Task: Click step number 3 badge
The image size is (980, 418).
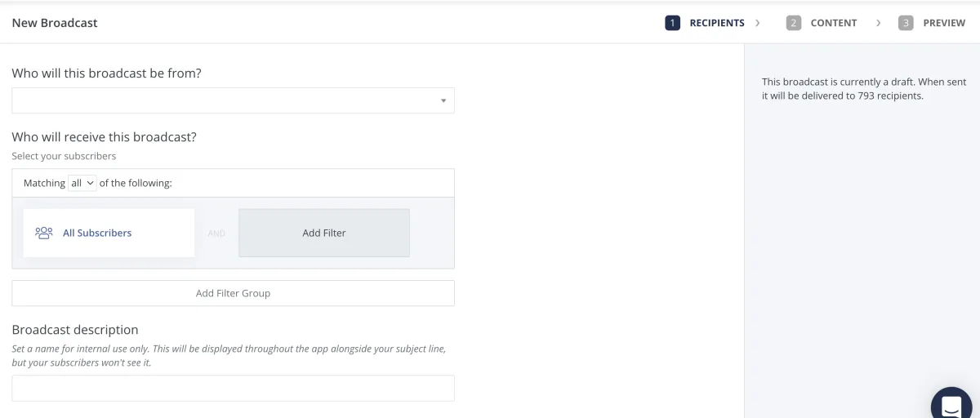Action: pyautogui.click(x=906, y=23)
